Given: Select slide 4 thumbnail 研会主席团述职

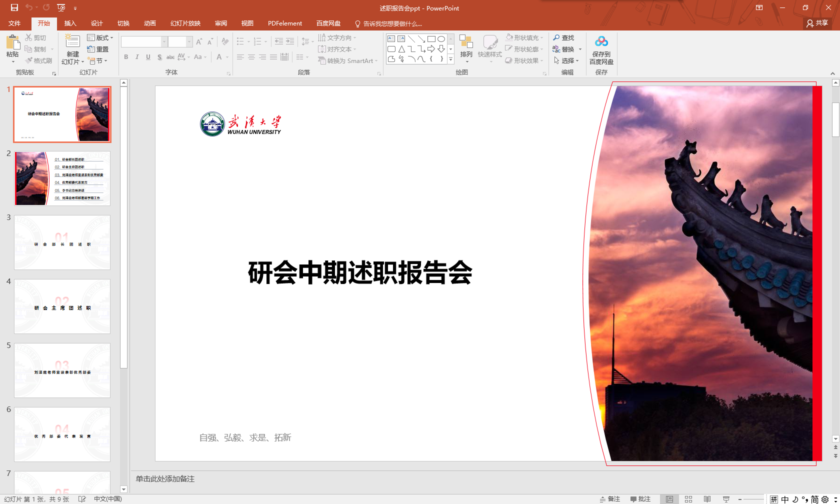Looking at the screenshot, I should [x=62, y=306].
